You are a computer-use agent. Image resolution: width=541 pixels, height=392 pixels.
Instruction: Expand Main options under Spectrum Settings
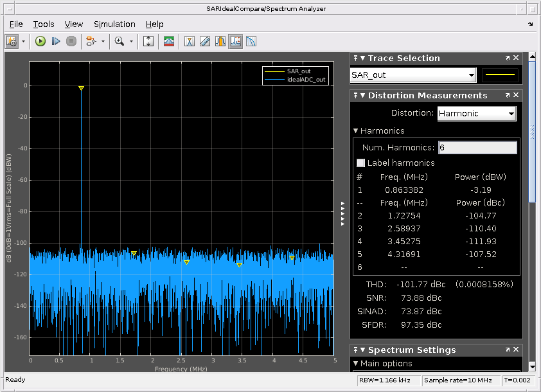coord(356,364)
